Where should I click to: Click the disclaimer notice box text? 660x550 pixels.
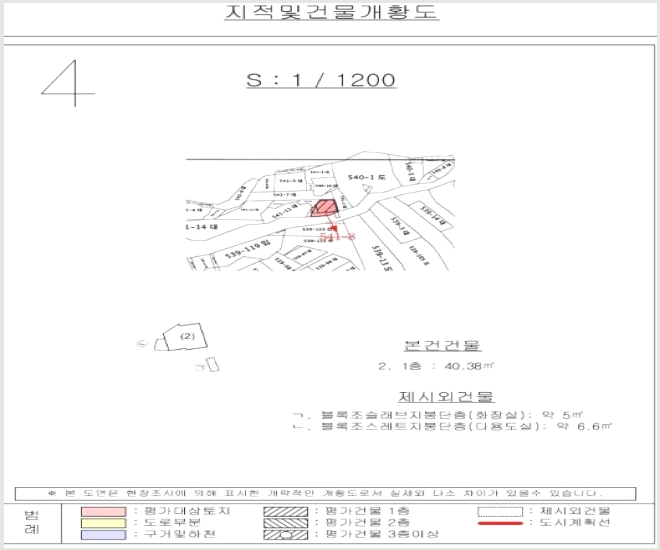pos(325,493)
